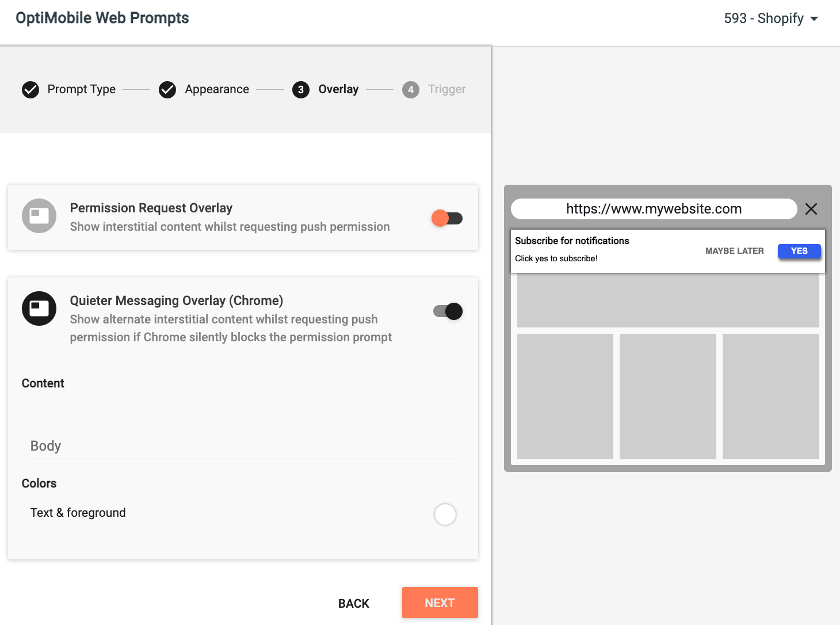The height and width of the screenshot is (625, 840).
Task: Close the website preview with the X icon
Action: pos(811,209)
